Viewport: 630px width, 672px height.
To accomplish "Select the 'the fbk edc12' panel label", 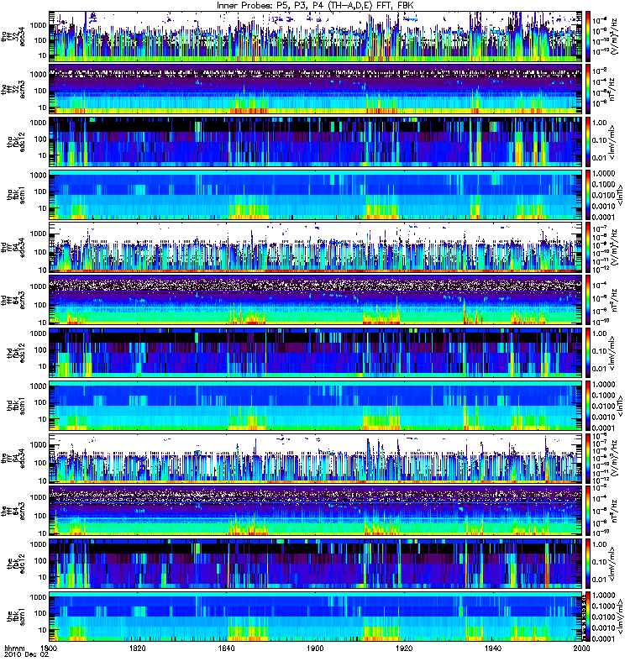I will click(16, 564).
